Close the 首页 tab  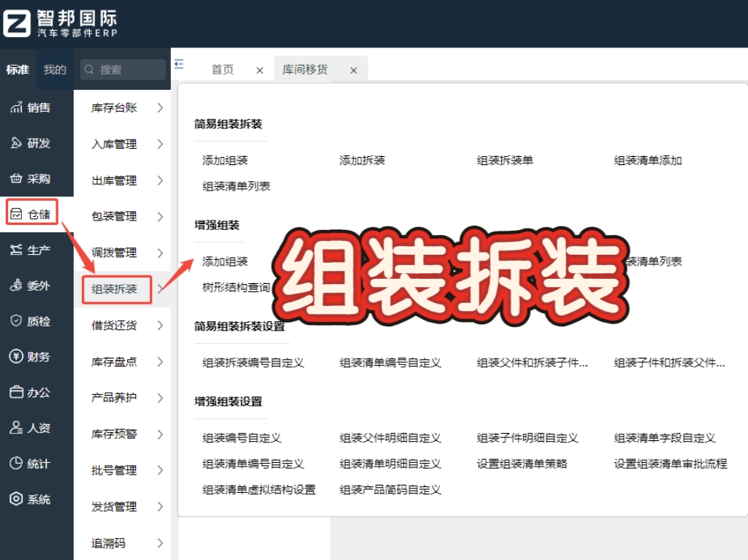259,71
